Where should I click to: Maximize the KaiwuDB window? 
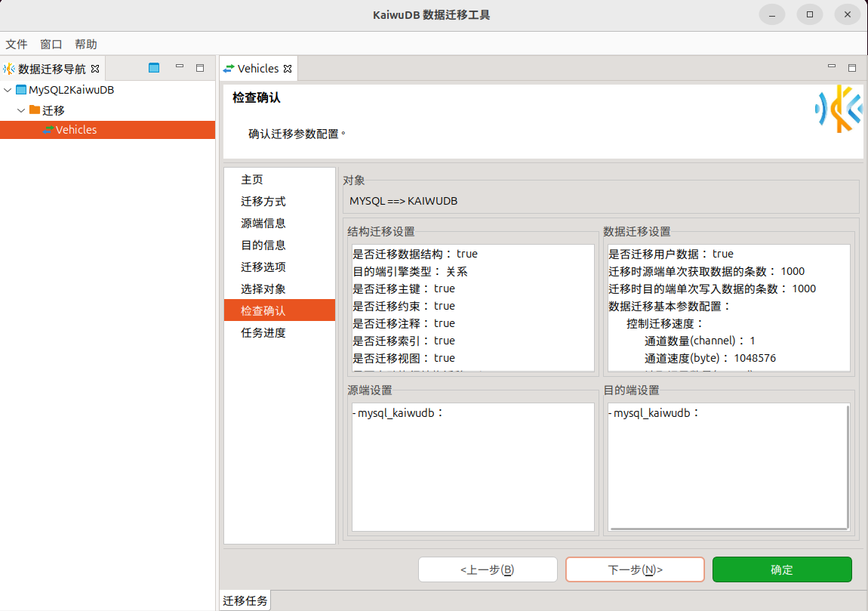(809, 15)
